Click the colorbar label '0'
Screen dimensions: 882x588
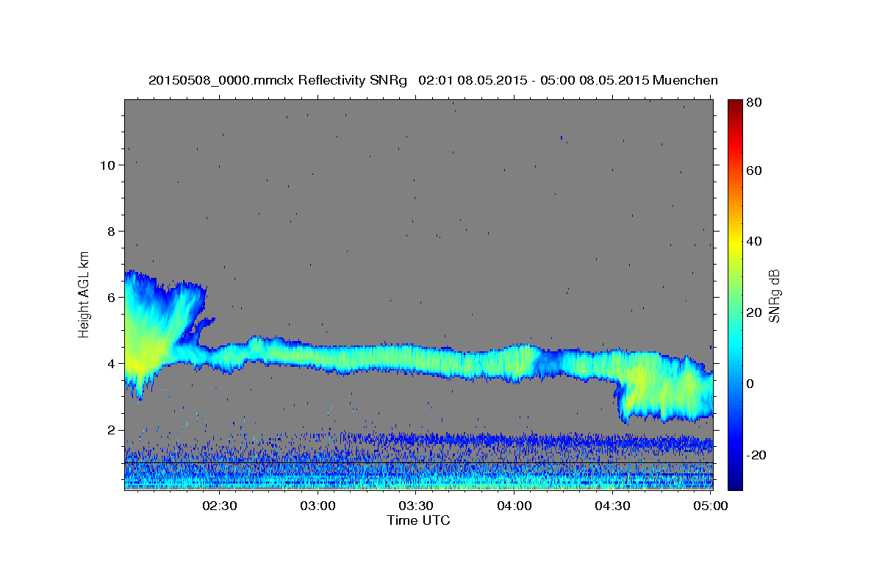(x=750, y=384)
